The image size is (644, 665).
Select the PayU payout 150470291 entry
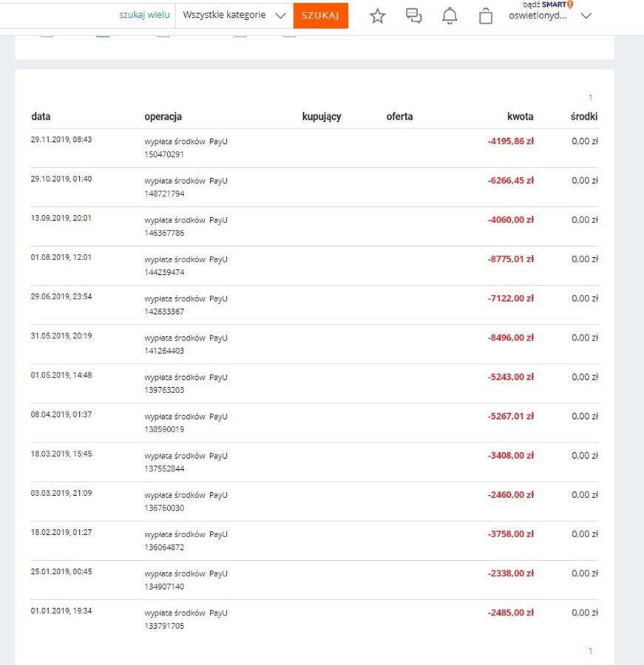[x=186, y=148]
